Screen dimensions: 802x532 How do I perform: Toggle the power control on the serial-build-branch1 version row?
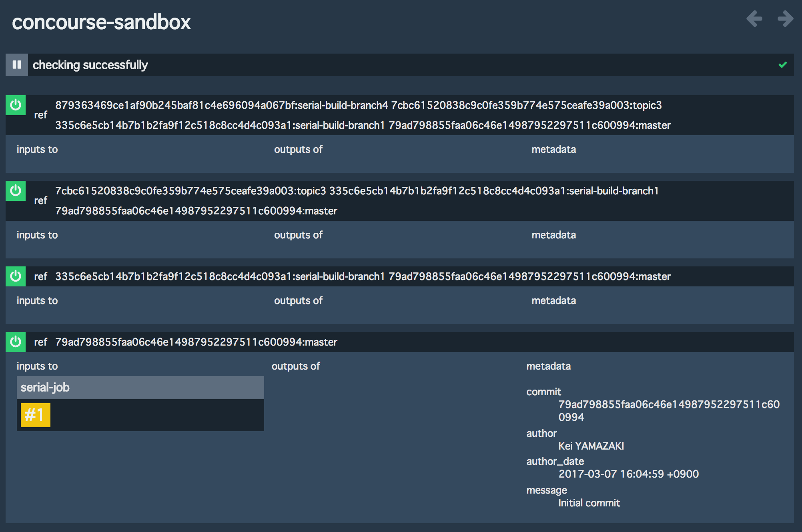click(16, 276)
